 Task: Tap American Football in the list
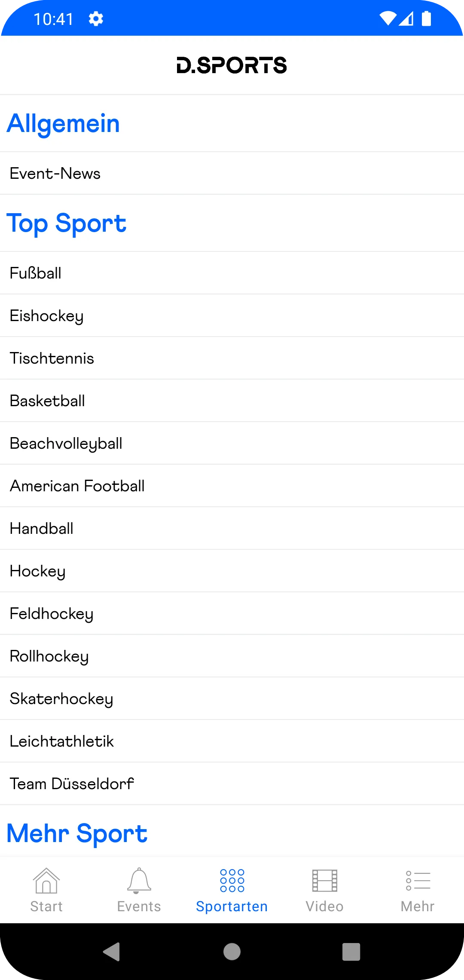point(77,486)
